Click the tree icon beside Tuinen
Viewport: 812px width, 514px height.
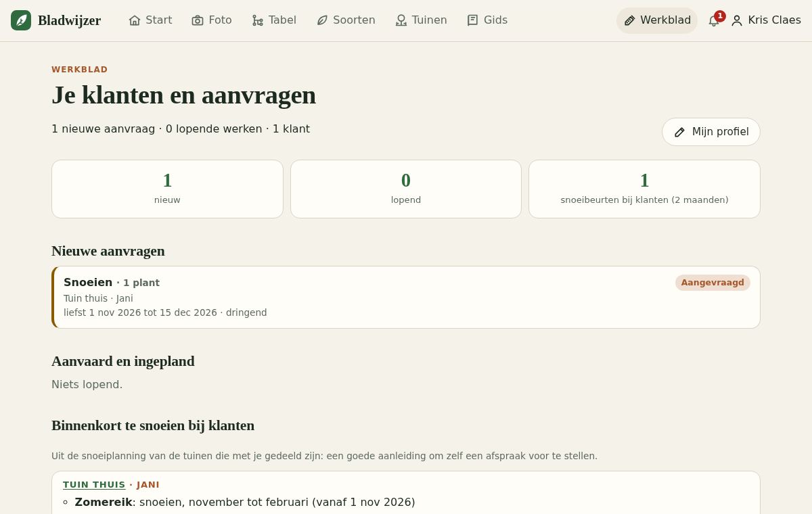401,20
